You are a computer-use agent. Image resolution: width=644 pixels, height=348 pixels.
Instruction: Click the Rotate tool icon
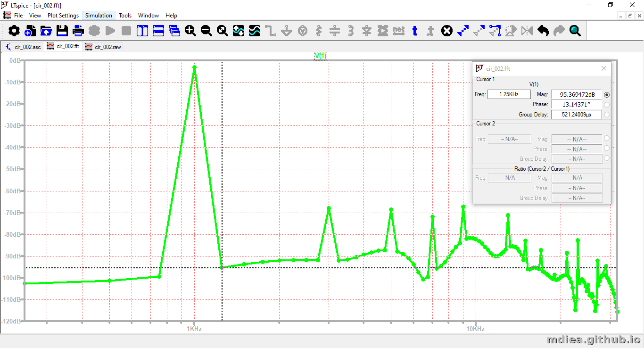511,31
